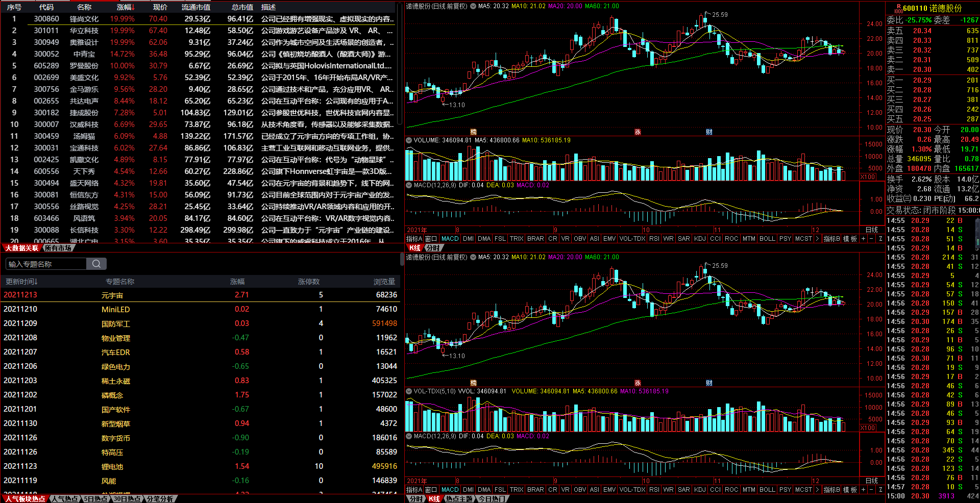Open 分笔分析 tab

click(x=160, y=499)
